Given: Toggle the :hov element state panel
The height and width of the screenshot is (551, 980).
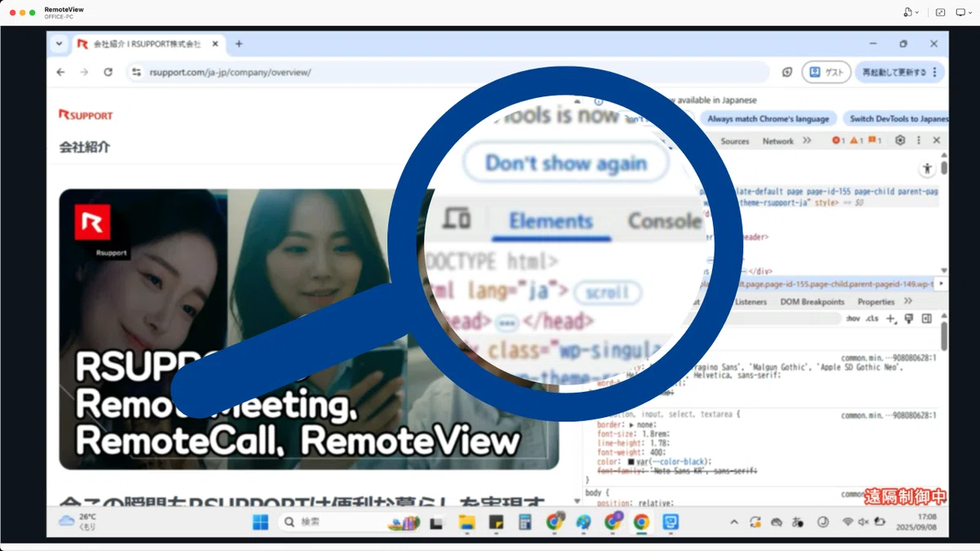Looking at the screenshot, I should 853,318.
